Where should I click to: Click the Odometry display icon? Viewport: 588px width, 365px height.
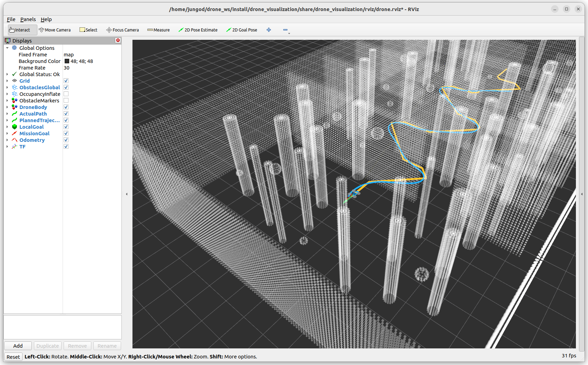click(x=15, y=140)
